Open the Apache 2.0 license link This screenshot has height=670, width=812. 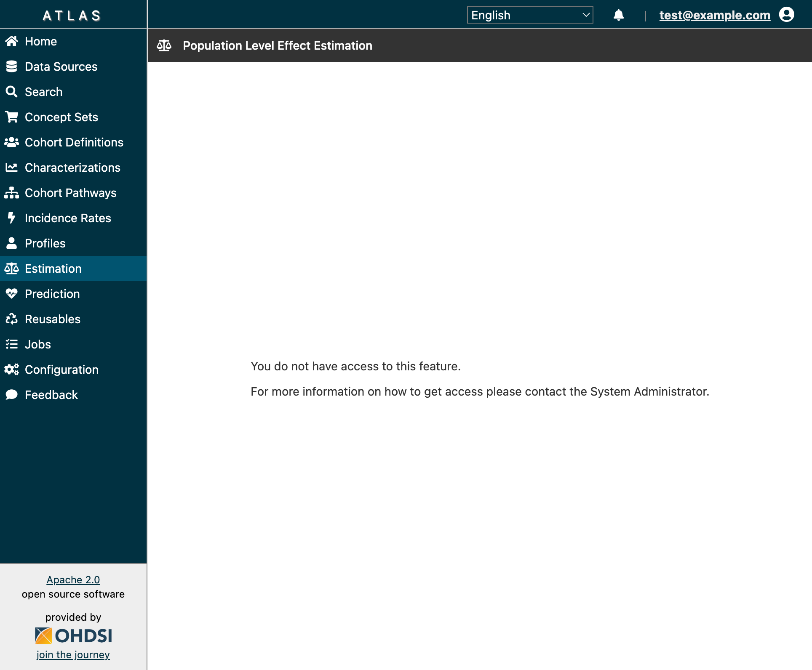click(73, 580)
